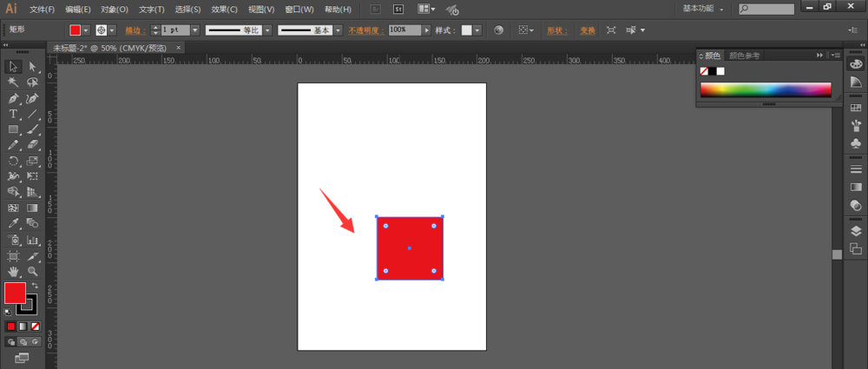The height and width of the screenshot is (369, 868).
Task: Select the 未标题-2* document tab
Action: pos(109,49)
